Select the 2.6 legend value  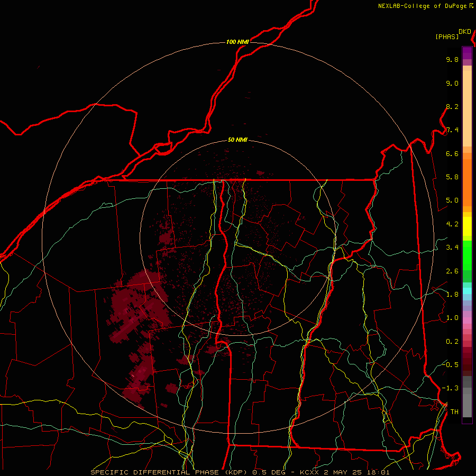(452, 271)
